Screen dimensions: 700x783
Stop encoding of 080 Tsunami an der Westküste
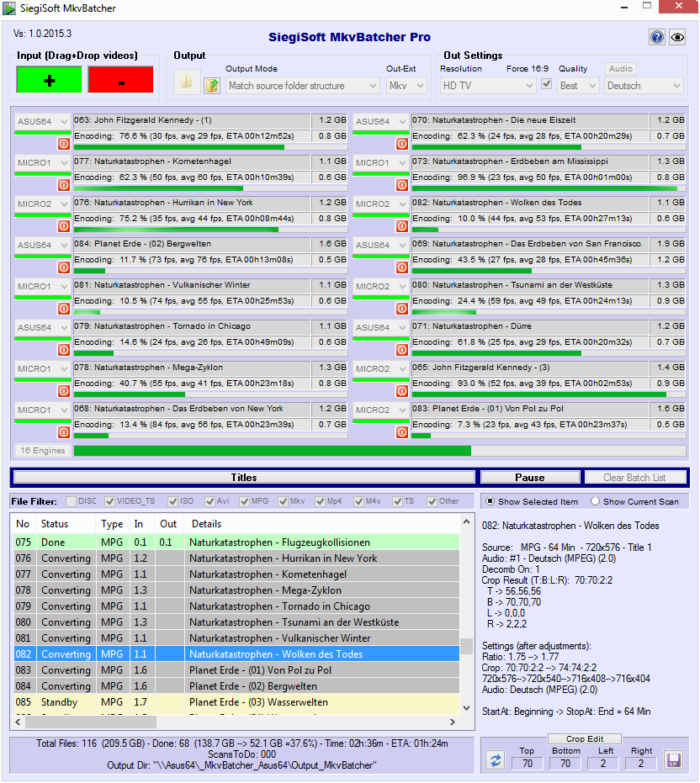tap(402, 309)
